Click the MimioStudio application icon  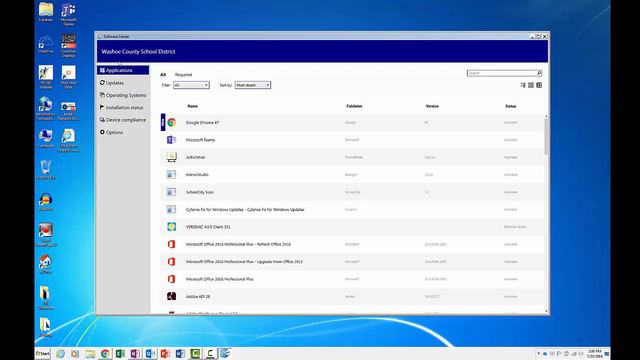(171, 175)
